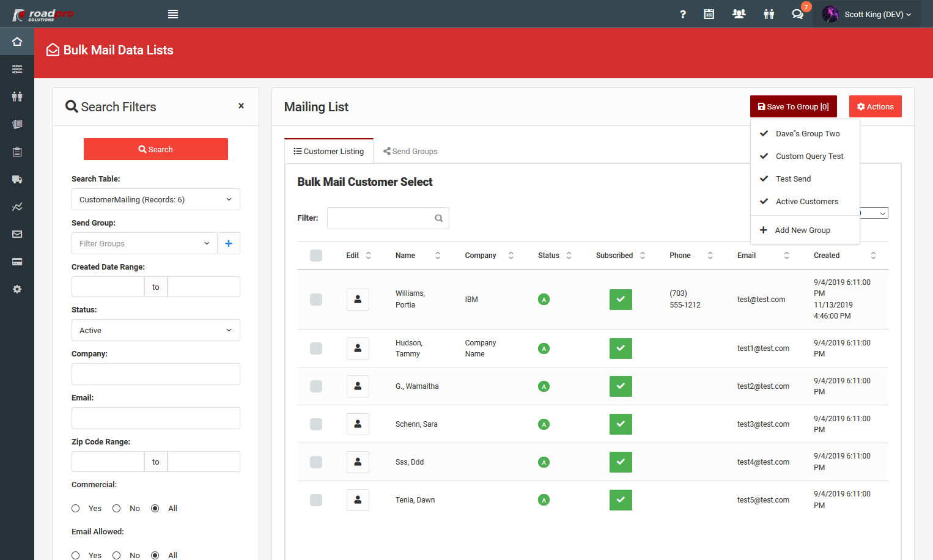Edit customer Tenia, Dawn

(x=358, y=500)
